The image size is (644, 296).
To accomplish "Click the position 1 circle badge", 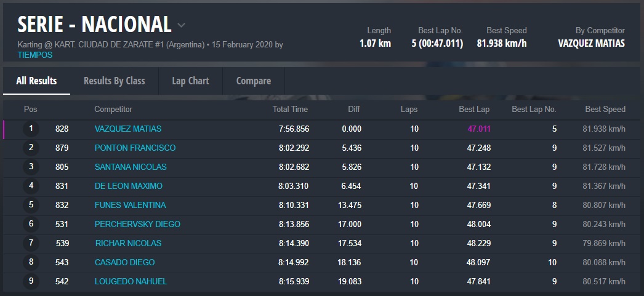I will pos(31,129).
